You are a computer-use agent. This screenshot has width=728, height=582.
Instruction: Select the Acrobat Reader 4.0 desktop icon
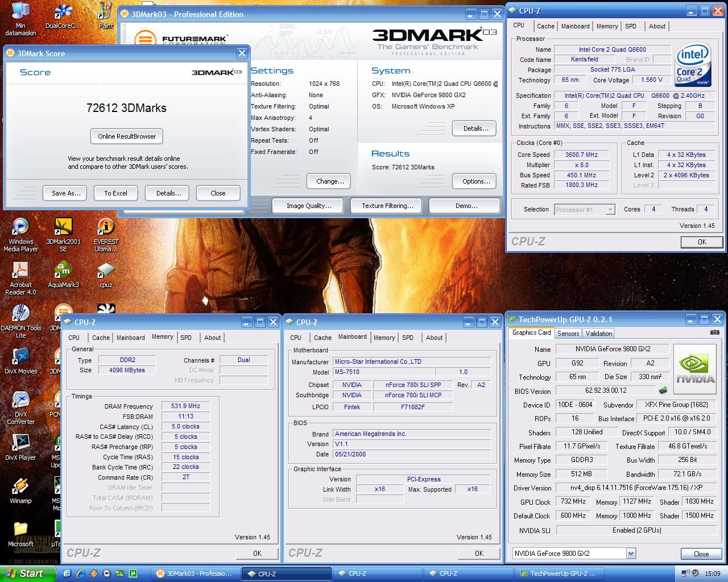[20, 278]
